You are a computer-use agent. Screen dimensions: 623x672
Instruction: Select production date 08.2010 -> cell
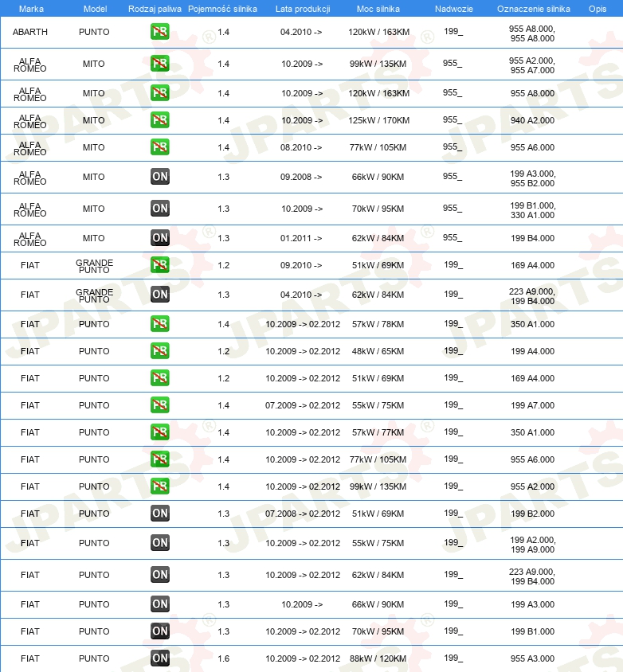301,147
